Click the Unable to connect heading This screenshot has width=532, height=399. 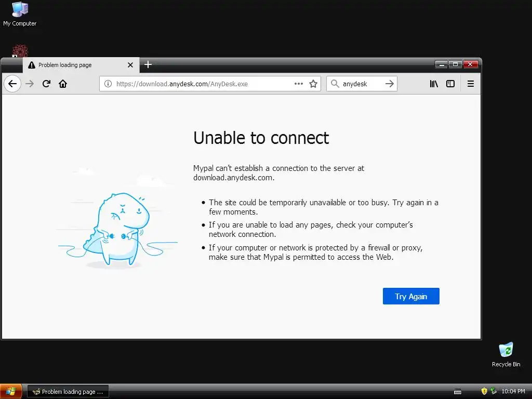click(x=261, y=138)
